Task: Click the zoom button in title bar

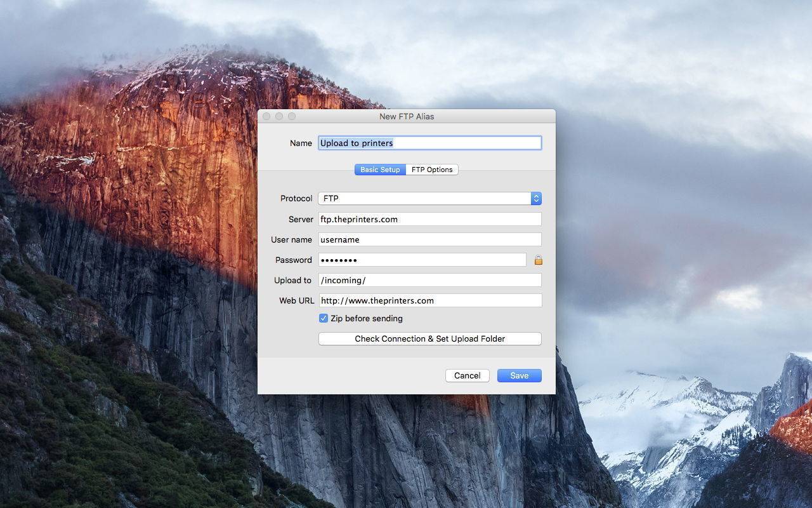Action: (x=292, y=116)
